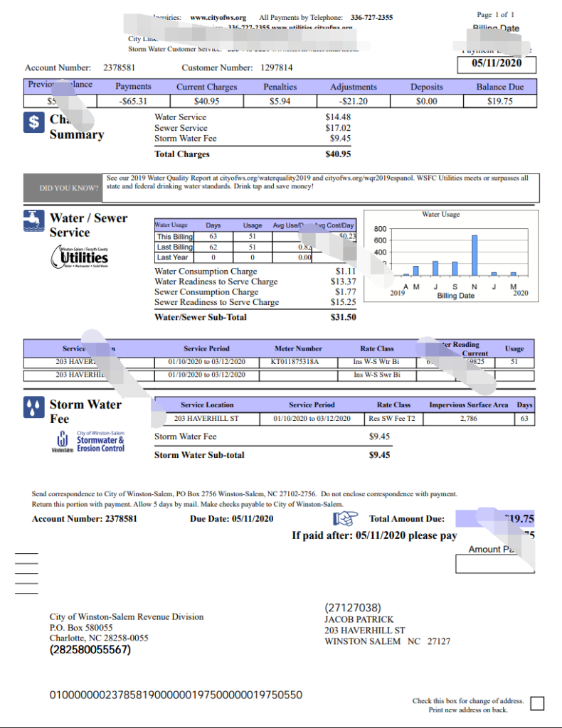Select Account Number 2378581 at top
Screen dimensions: 562x728
click(x=80, y=68)
